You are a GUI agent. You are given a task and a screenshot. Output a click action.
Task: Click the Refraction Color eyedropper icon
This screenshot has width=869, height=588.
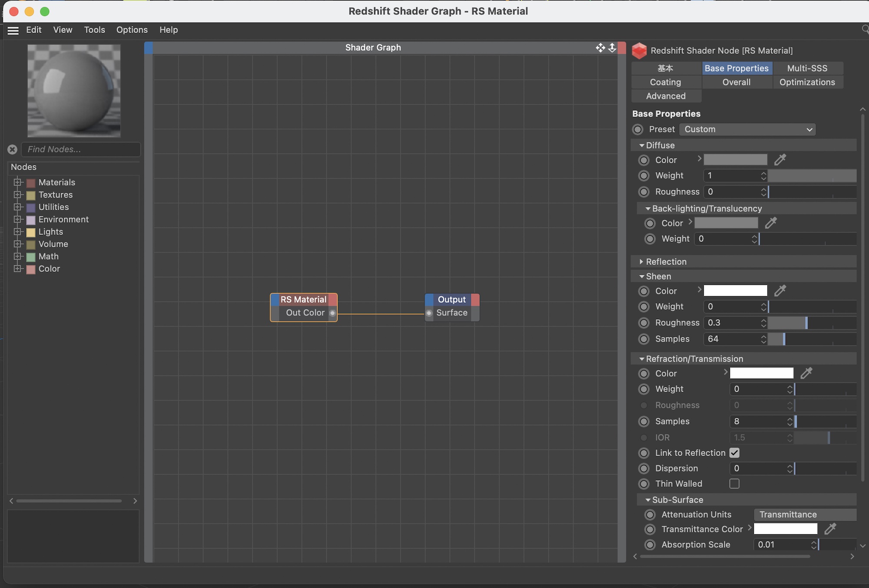click(x=806, y=373)
